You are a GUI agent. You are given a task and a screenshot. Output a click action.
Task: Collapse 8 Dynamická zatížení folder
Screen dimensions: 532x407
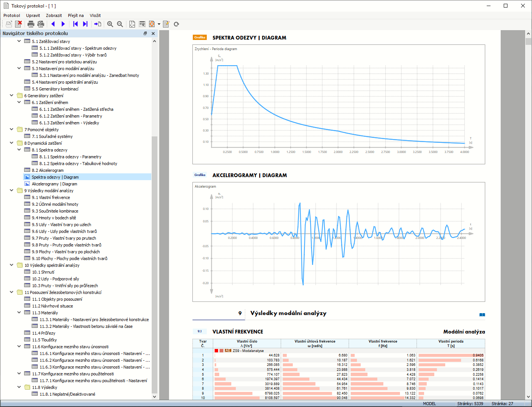tap(12, 143)
